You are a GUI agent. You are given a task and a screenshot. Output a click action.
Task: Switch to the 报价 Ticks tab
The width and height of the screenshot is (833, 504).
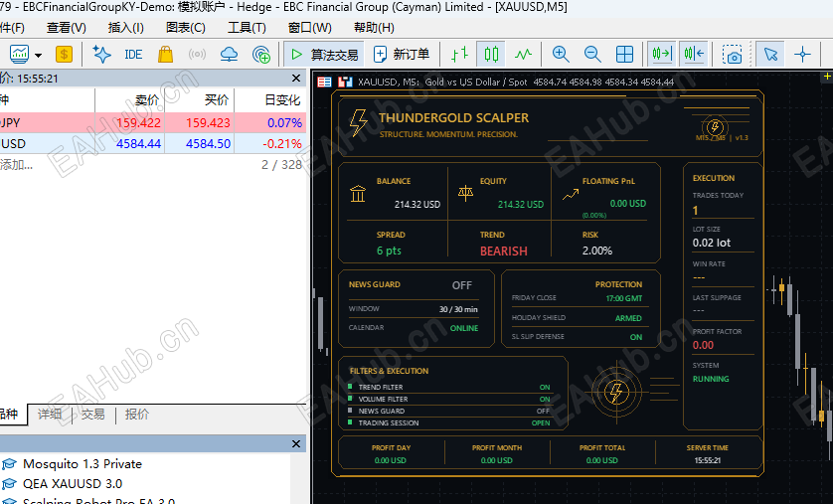pos(136,415)
